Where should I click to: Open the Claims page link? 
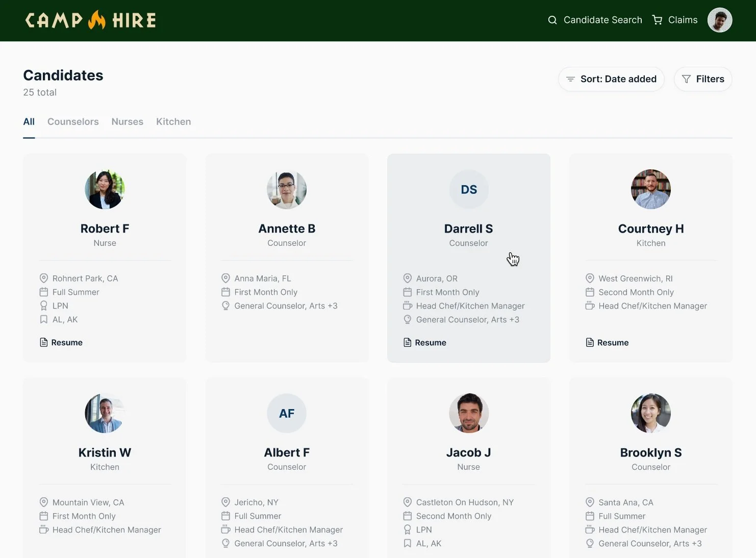tap(683, 20)
